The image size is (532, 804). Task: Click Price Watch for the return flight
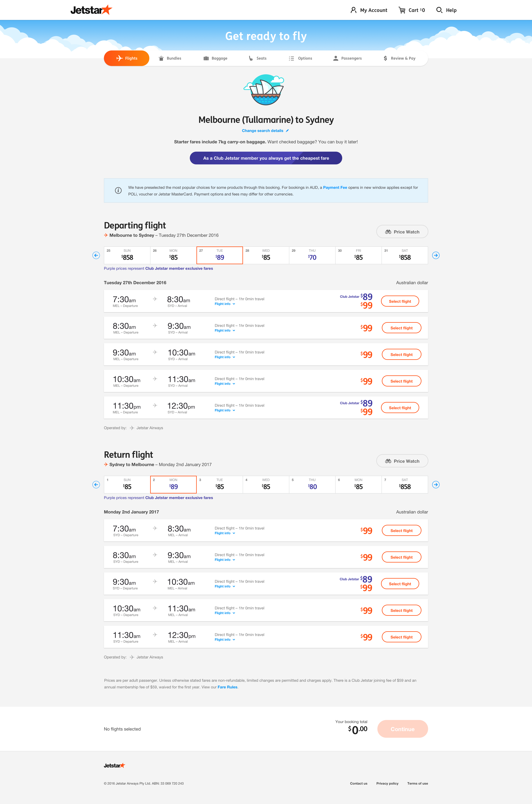point(402,461)
